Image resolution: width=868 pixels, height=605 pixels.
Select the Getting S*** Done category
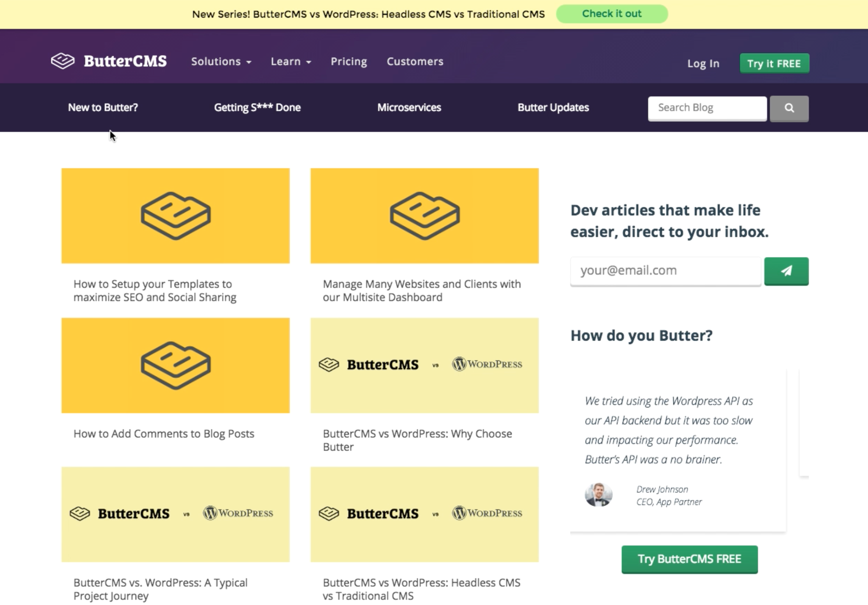tap(257, 108)
